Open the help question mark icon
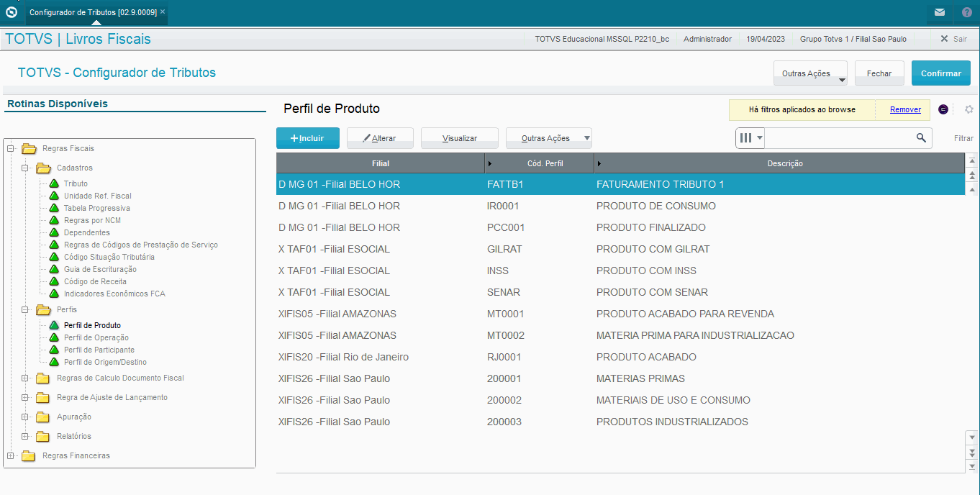The width and height of the screenshot is (980, 495). [967, 12]
